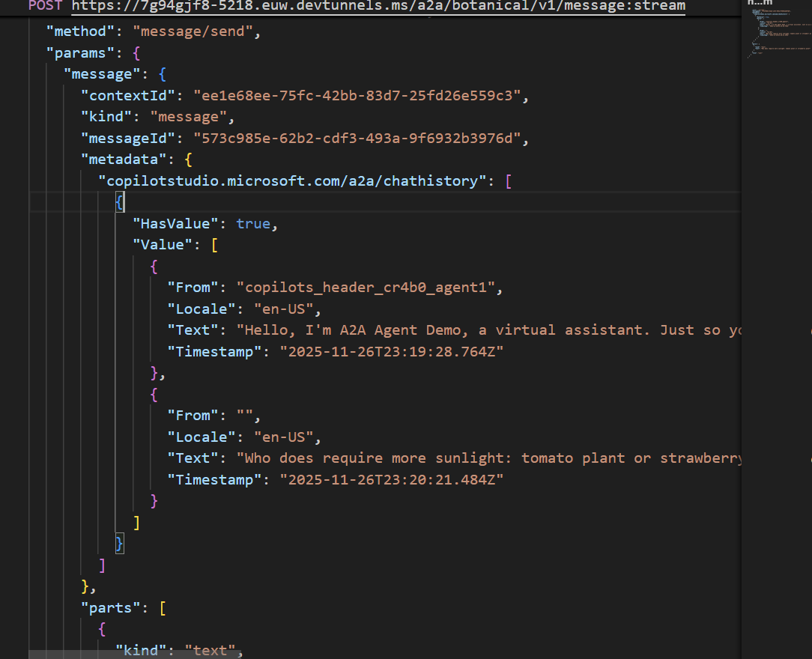This screenshot has height=659, width=812.
Task: Click the tomato plant question text
Action: click(487, 458)
